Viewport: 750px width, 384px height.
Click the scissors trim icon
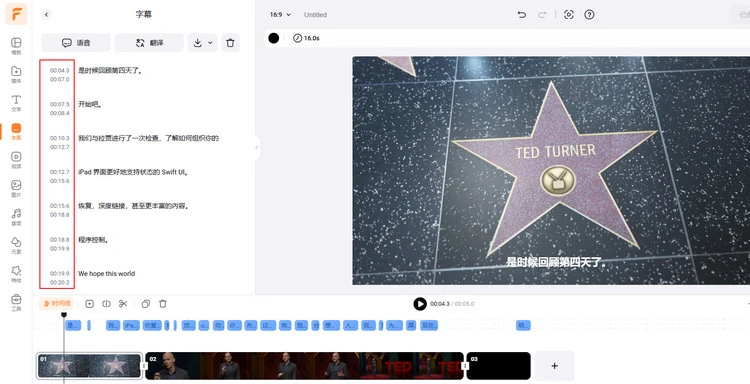point(123,304)
